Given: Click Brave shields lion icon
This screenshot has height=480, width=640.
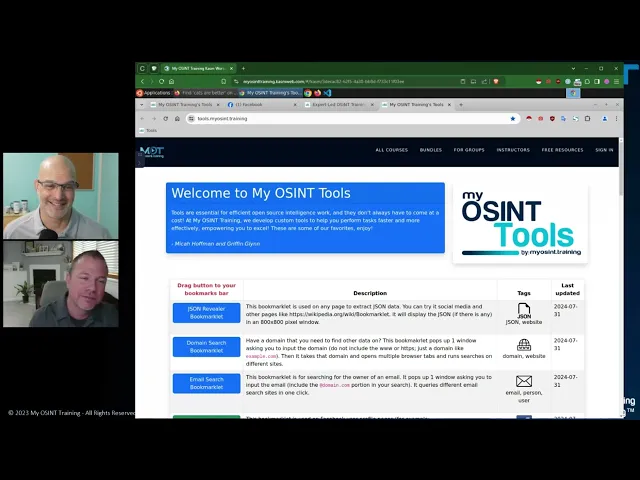Looking at the screenshot, I should coord(496,82).
